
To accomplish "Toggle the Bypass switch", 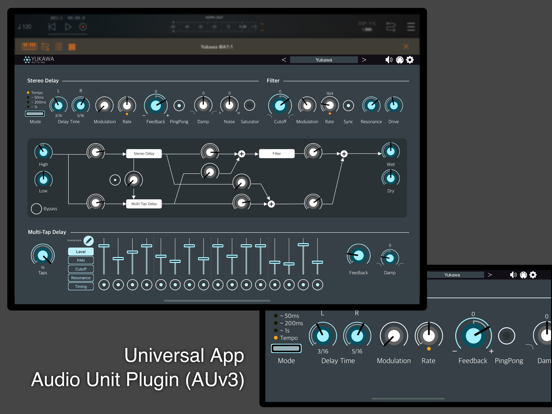I will point(36,209).
